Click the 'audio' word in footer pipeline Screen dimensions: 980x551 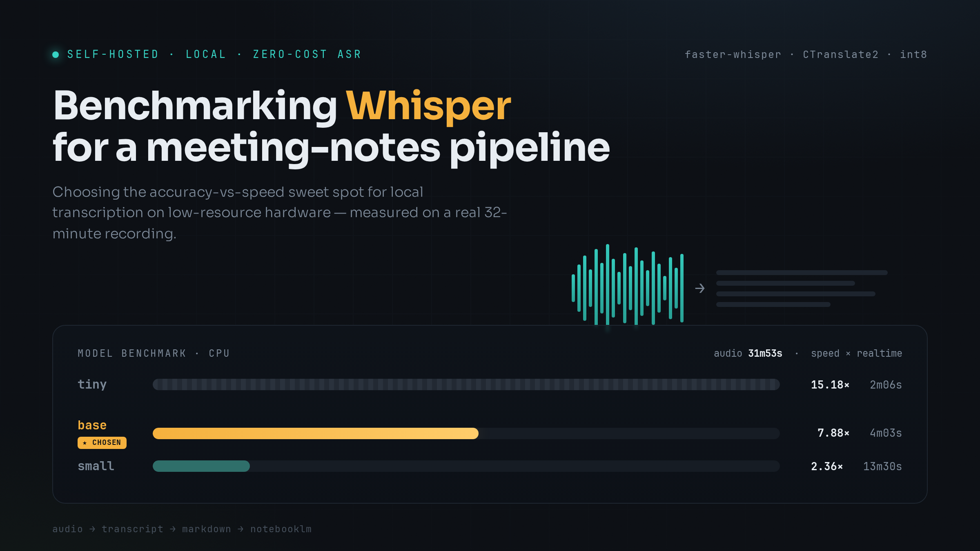pyautogui.click(x=67, y=529)
